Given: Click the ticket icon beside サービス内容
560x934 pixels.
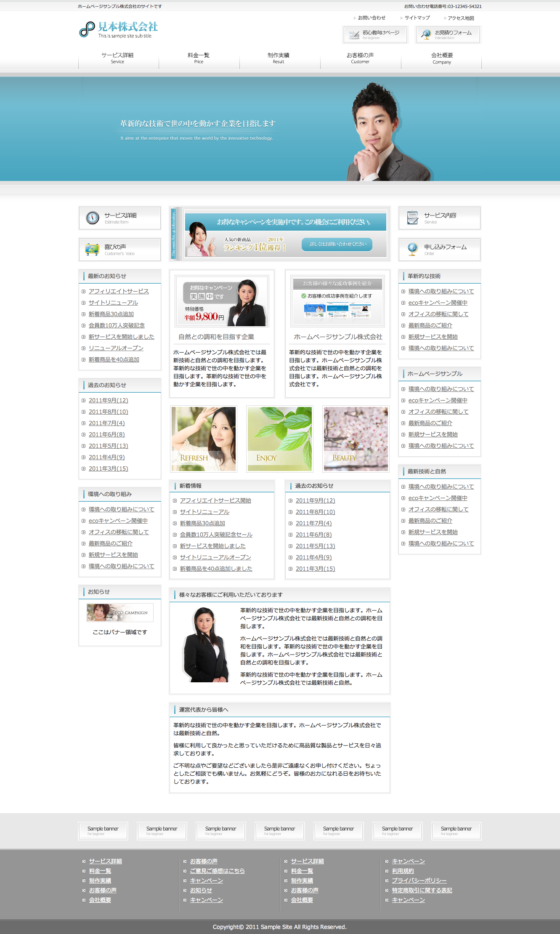Looking at the screenshot, I should 412,218.
